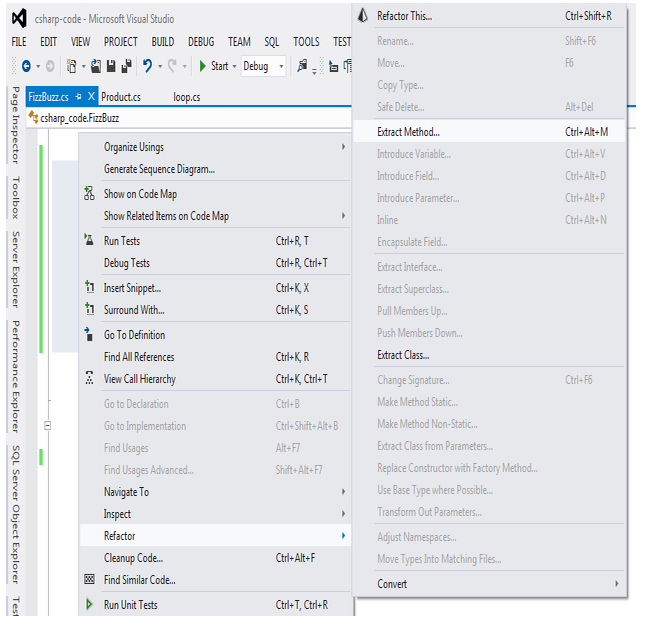Open the Start button dropdown arrow
This screenshot has width=645, height=621.
point(234,66)
